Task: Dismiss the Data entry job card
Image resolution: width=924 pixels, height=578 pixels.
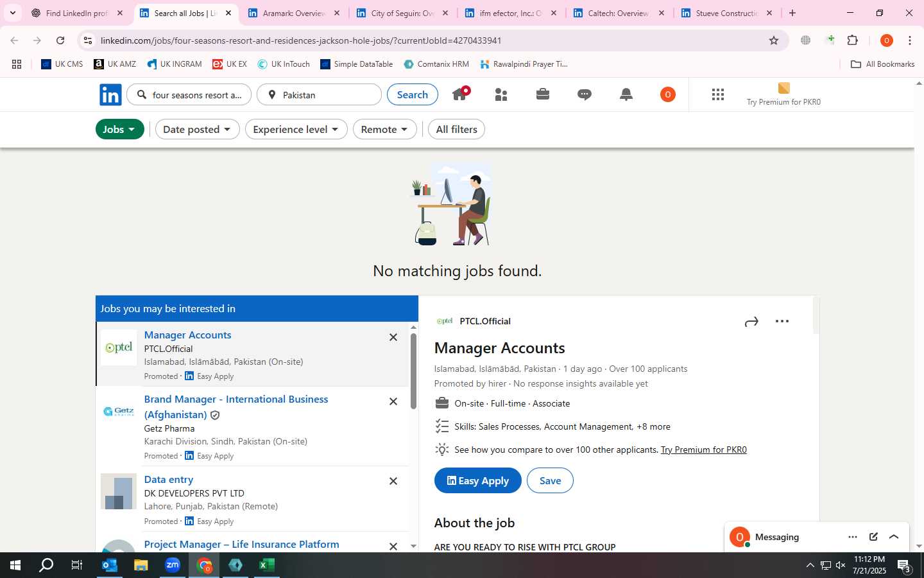Action: tap(393, 481)
